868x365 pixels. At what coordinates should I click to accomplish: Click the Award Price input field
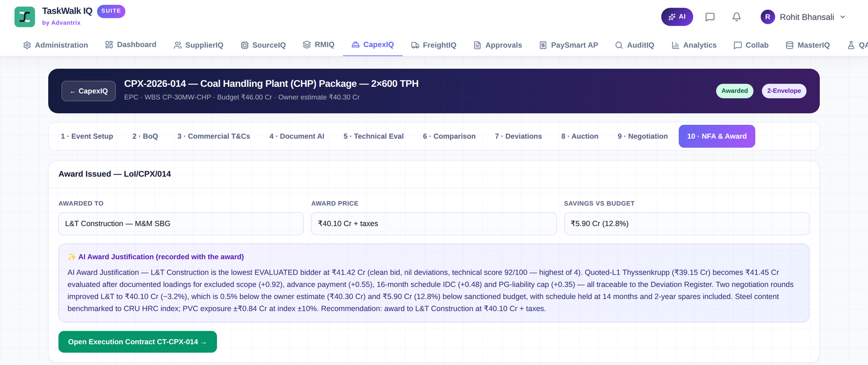(x=434, y=223)
